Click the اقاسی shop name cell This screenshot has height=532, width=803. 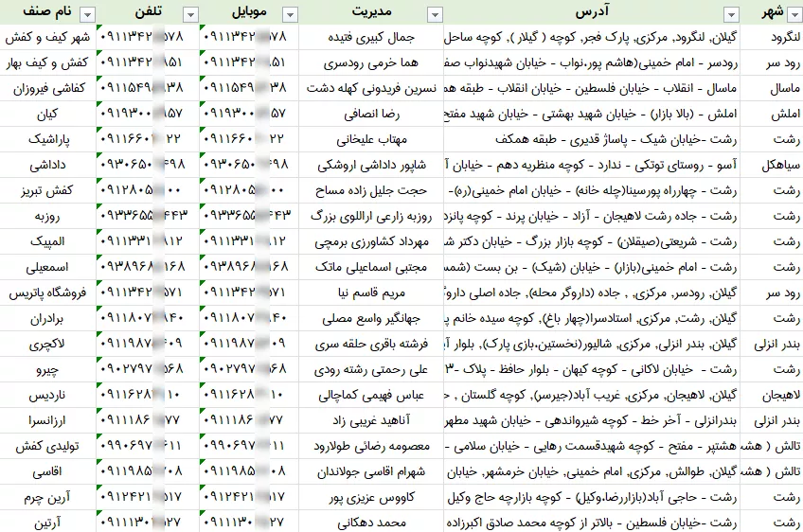click(x=47, y=472)
